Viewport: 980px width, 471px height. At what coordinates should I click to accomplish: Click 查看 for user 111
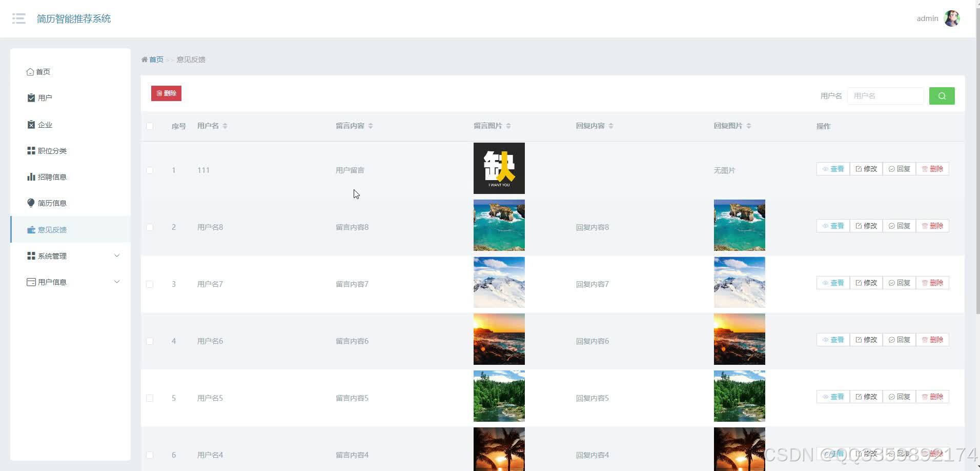(x=833, y=169)
